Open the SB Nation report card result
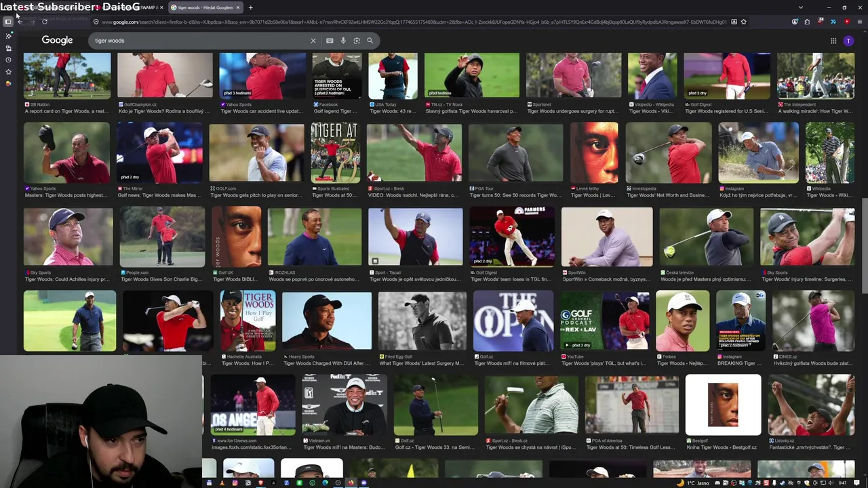The image size is (868, 488). point(66,111)
